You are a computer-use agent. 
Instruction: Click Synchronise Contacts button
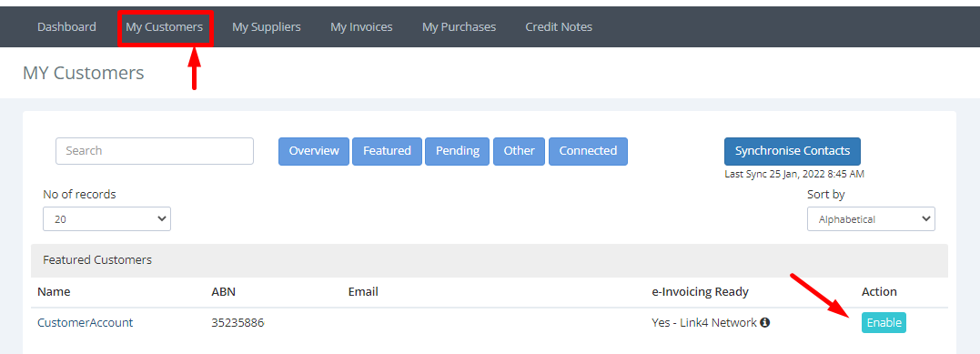pyautogui.click(x=793, y=151)
